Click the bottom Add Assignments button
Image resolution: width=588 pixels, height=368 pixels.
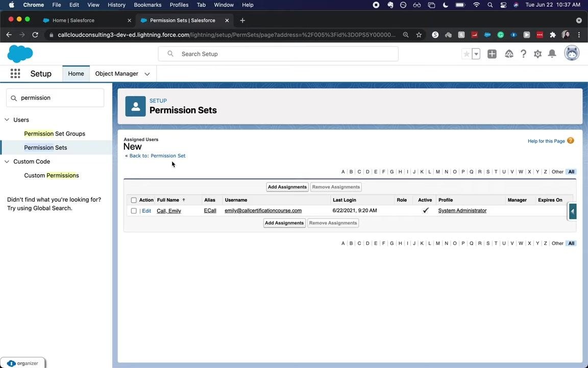coord(284,223)
